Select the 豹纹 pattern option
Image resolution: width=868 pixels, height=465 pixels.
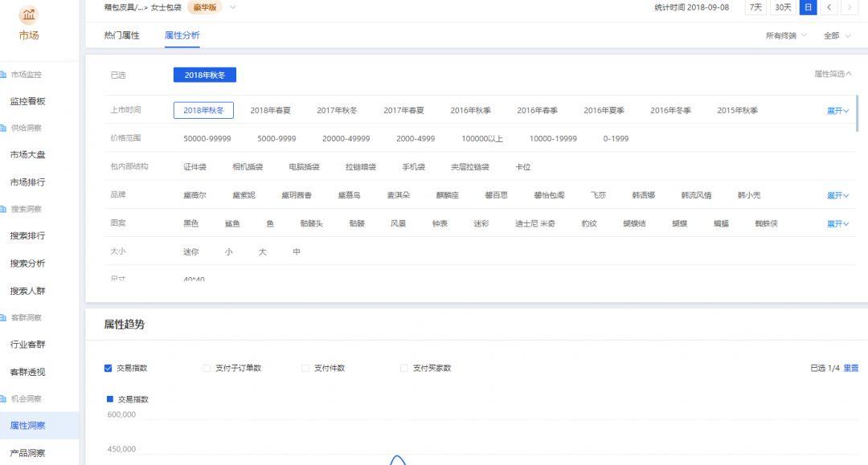pos(589,222)
